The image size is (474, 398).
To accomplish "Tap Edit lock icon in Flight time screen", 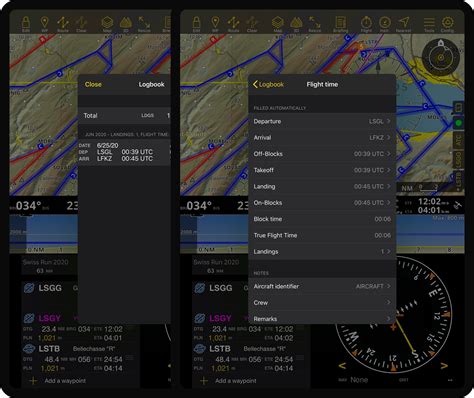I will (196, 24).
